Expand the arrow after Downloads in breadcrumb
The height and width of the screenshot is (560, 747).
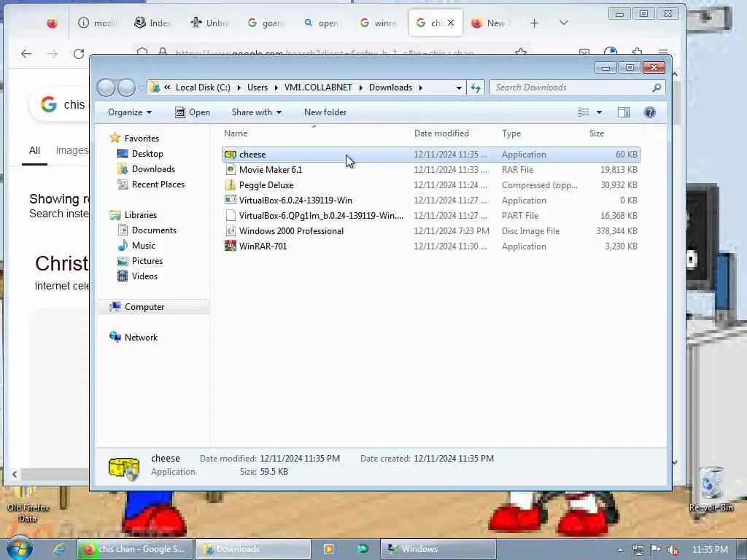[421, 87]
